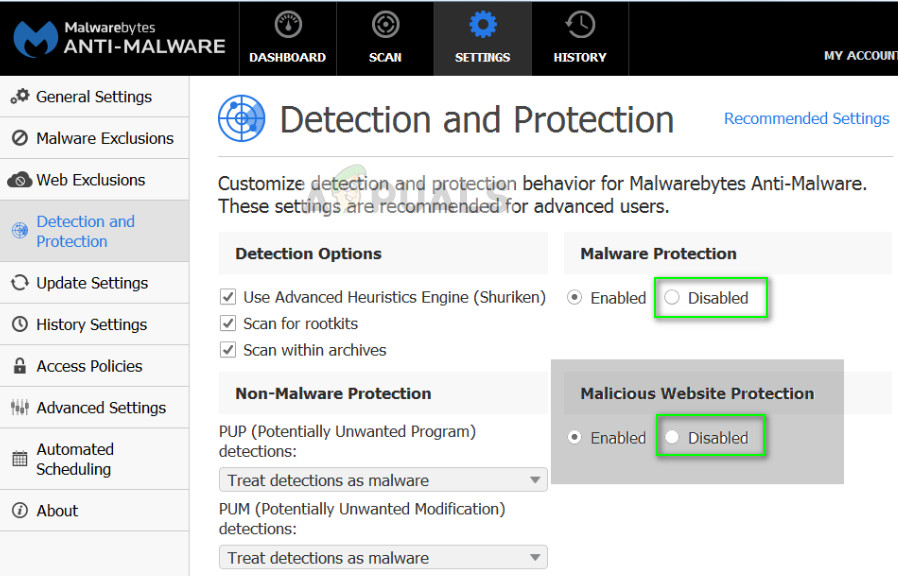
Task: Click the Settings gear icon
Action: click(482, 23)
